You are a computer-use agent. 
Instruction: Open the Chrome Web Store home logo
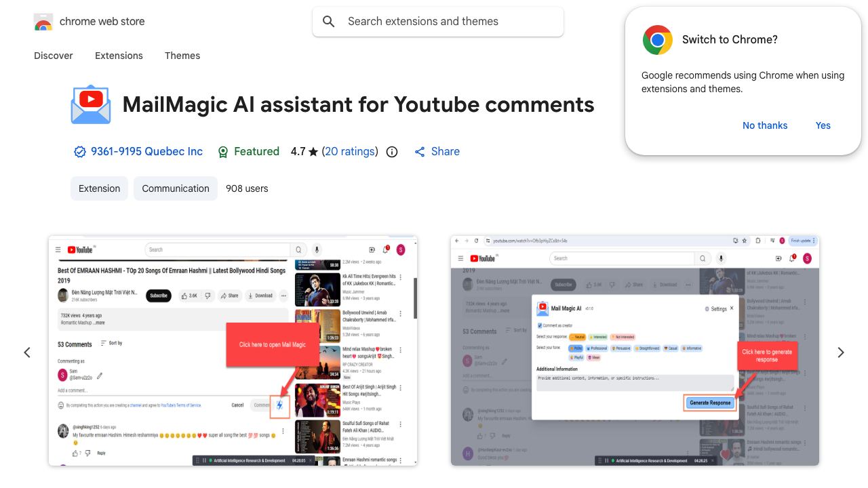(89, 22)
